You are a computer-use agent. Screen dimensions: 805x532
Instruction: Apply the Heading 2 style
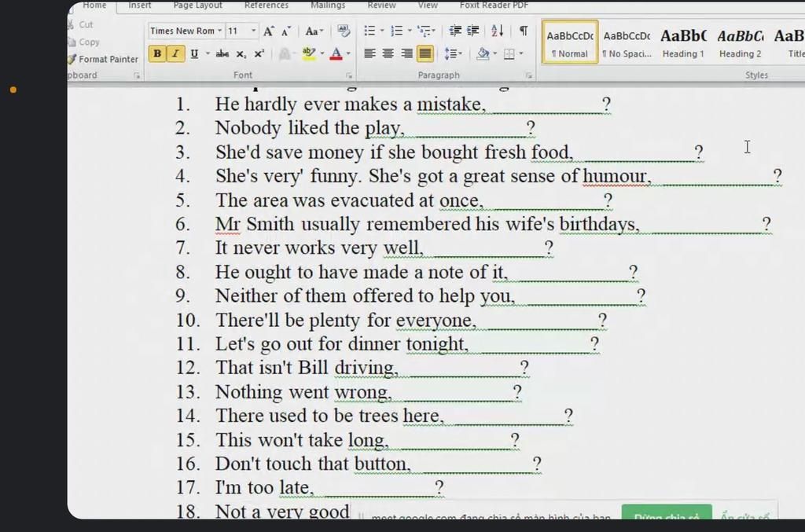tap(741, 42)
